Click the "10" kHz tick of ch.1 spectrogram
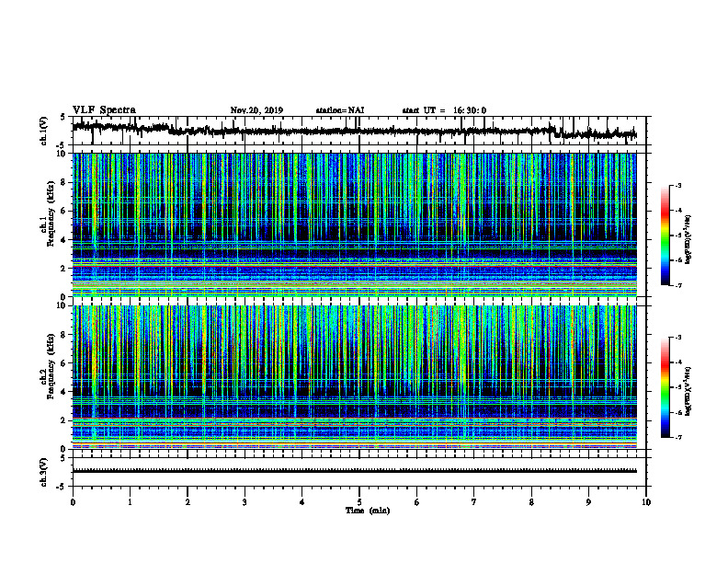Screen dimensions: 728x563 (x=62, y=154)
